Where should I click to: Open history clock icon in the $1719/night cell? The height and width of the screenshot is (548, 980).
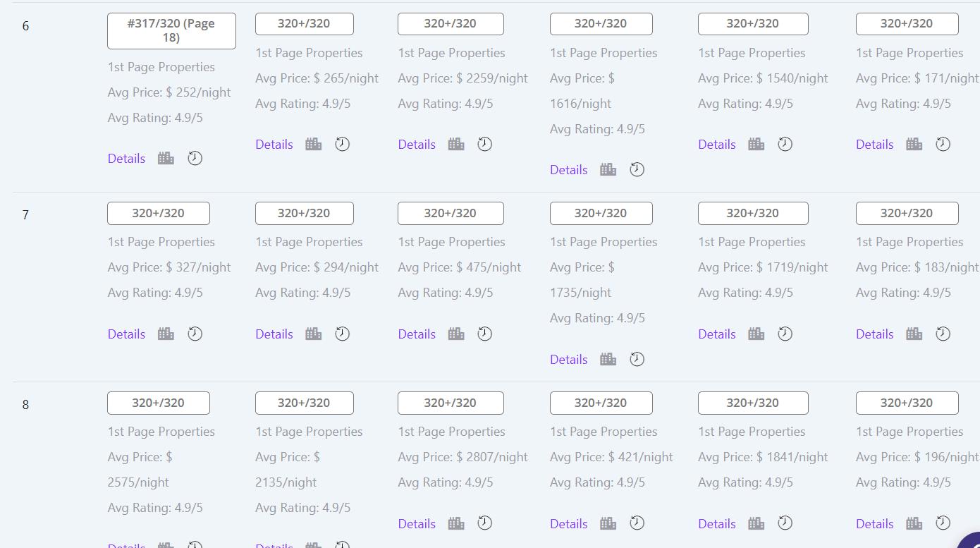click(785, 334)
